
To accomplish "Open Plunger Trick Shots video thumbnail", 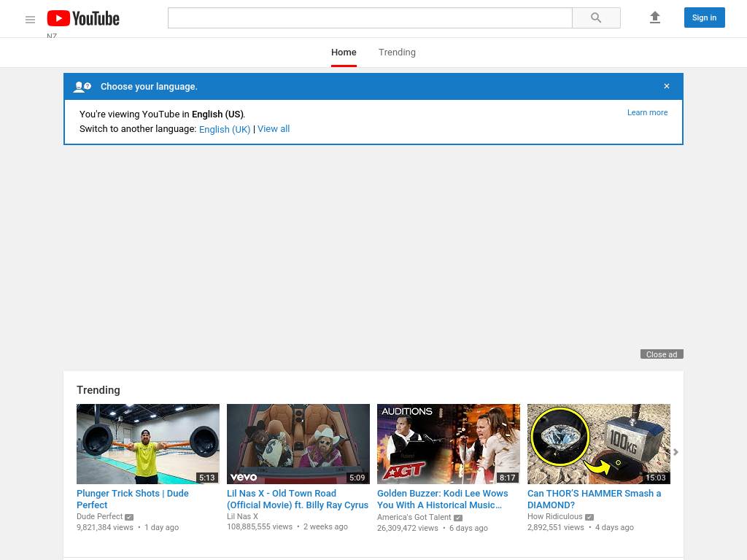I will click(148, 444).
